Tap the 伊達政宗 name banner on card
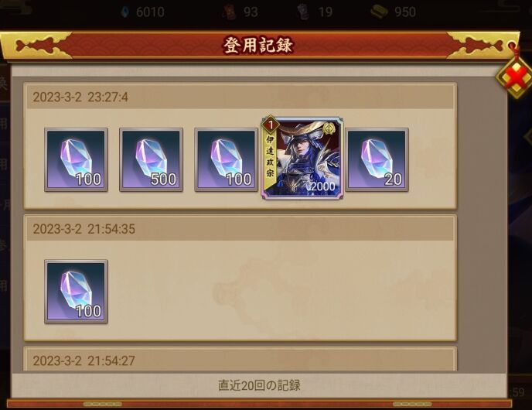Screen dimensions: 532x410 coord(270,157)
